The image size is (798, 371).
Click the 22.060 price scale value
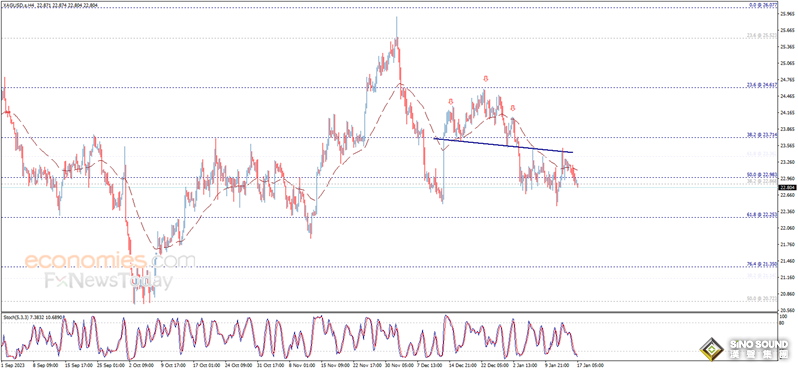786,228
